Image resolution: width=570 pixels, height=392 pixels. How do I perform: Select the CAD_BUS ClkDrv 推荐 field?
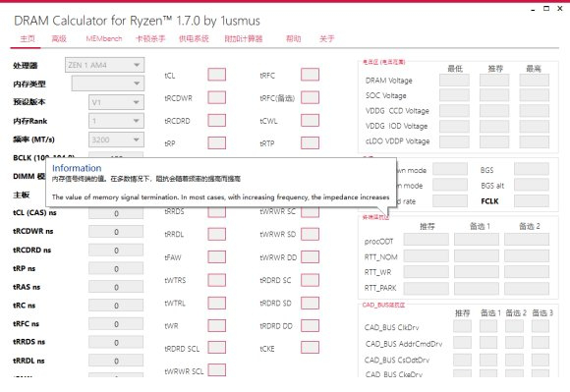tap(462, 326)
